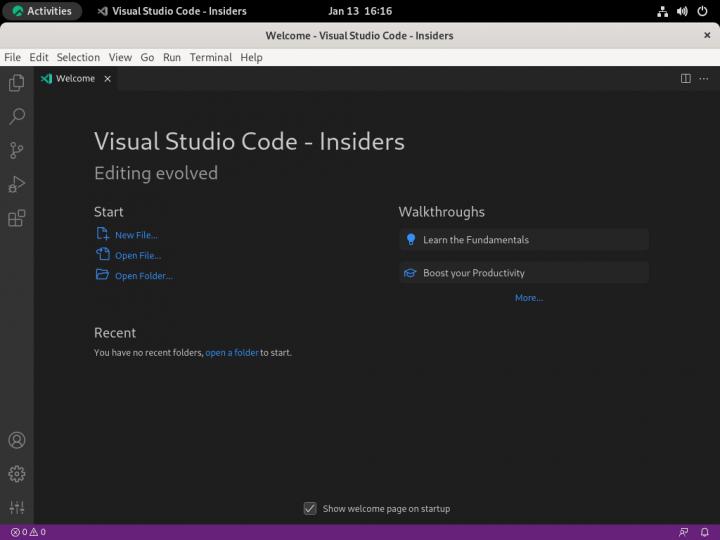720x540 pixels.
Task: Open the Manage gear icon
Action: pos(17,473)
